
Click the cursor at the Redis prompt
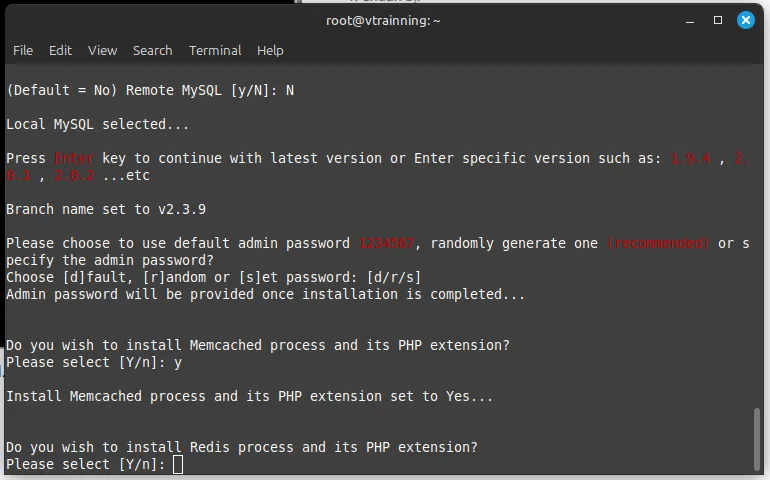coord(178,465)
